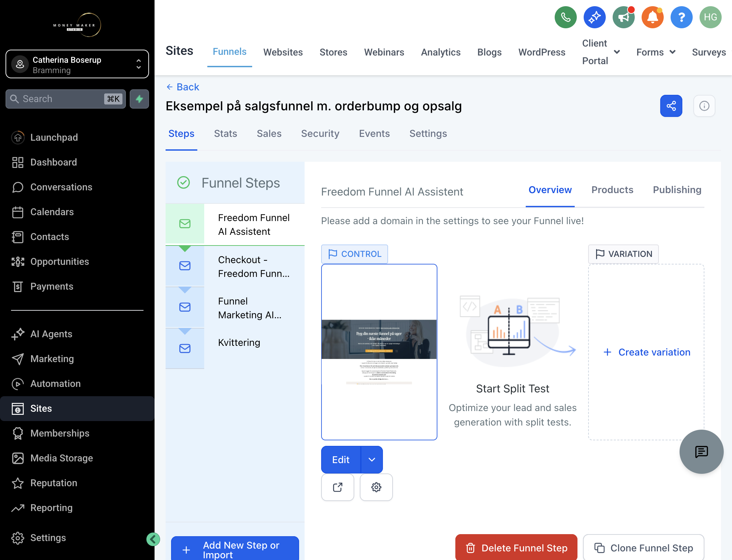
Task: Click the Back link
Action: [x=182, y=87]
